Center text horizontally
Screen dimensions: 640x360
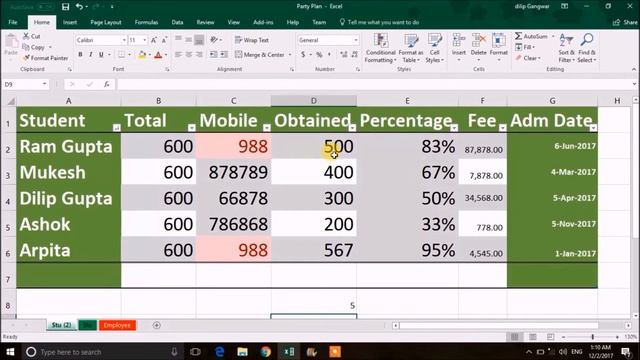[x=189, y=54]
